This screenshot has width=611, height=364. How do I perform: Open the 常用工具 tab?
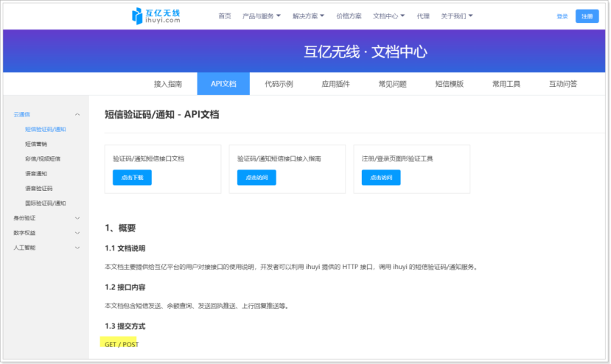(x=506, y=84)
